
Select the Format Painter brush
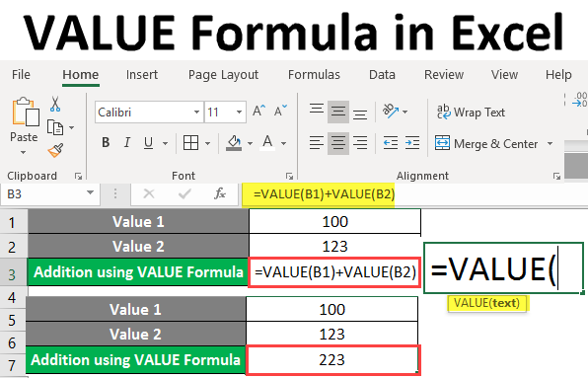point(55,150)
